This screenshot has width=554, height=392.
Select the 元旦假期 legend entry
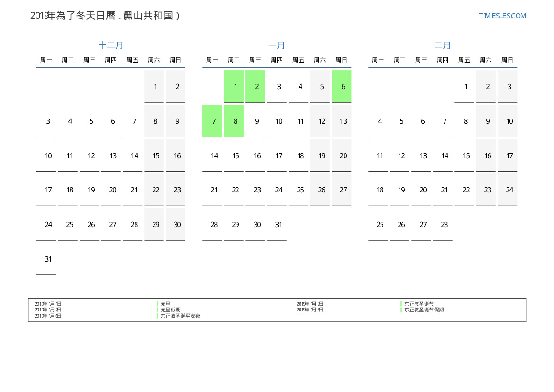(170, 310)
